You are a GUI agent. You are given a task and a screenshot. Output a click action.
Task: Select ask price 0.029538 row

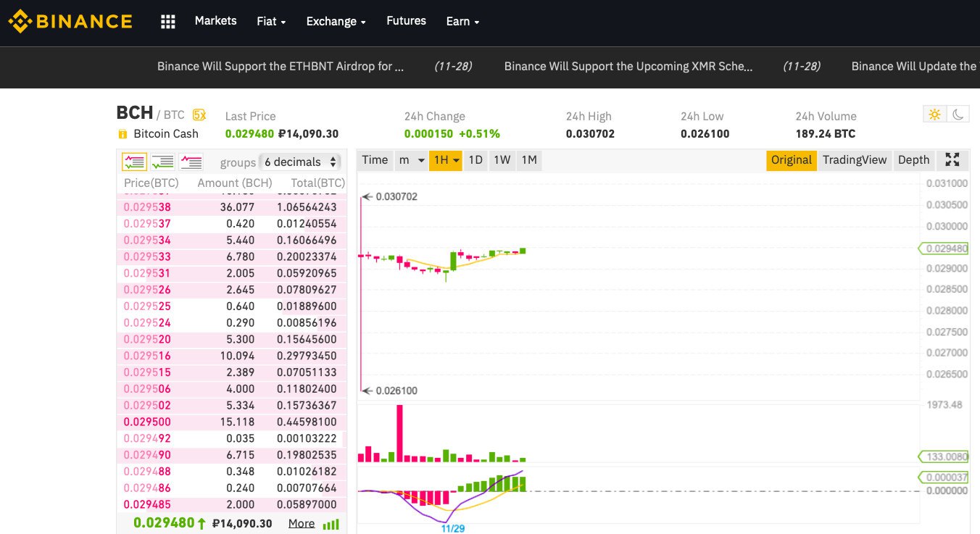(232, 207)
